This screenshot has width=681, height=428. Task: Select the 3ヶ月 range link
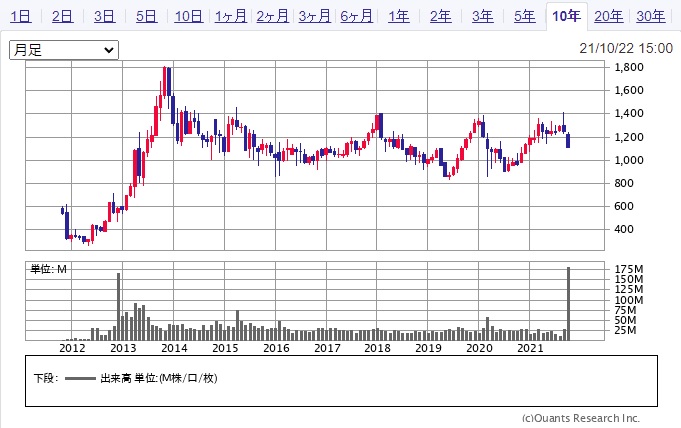click(x=314, y=17)
